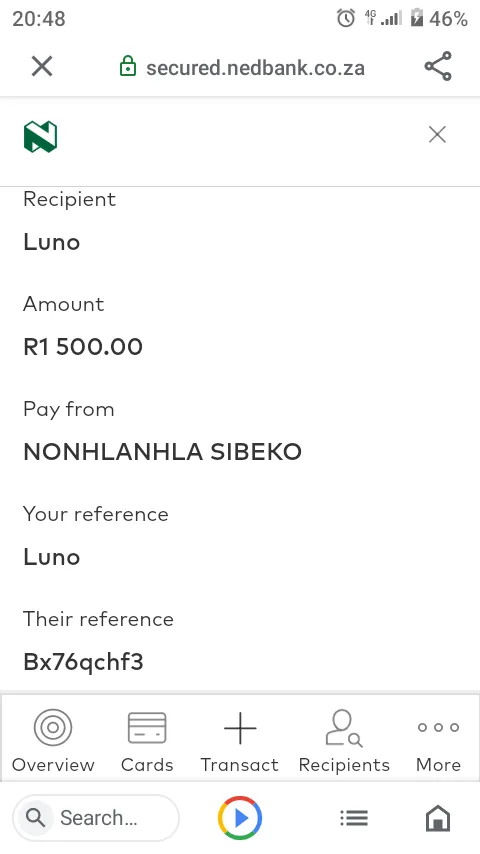This screenshot has height=854, width=480.
Task: Tap the Bx76qchf3 reference value
Action: click(83, 662)
